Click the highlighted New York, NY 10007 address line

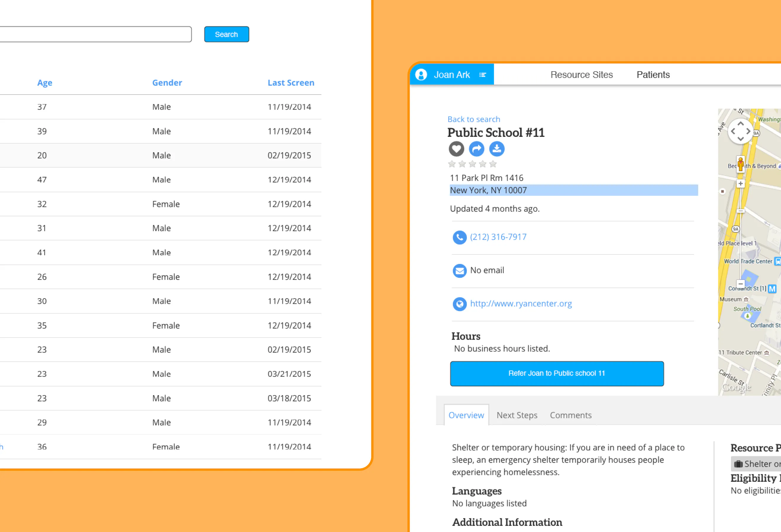click(574, 190)
